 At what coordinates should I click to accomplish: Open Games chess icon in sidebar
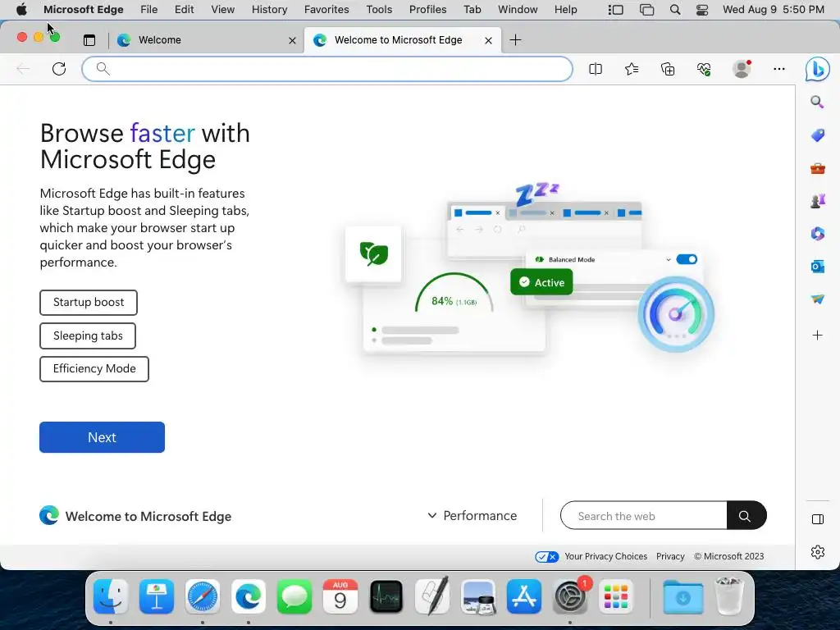point(818,201)
